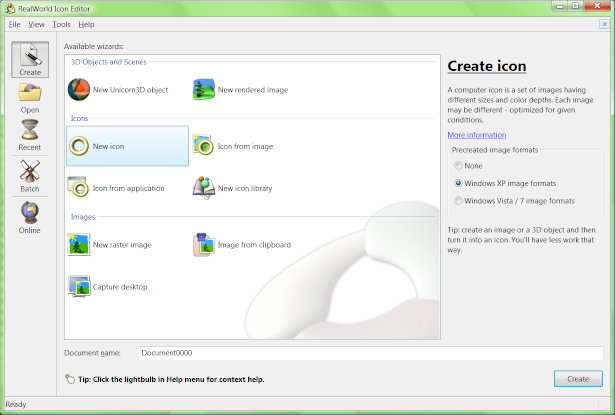Open the Batch sidebar panel

point(30,175)
